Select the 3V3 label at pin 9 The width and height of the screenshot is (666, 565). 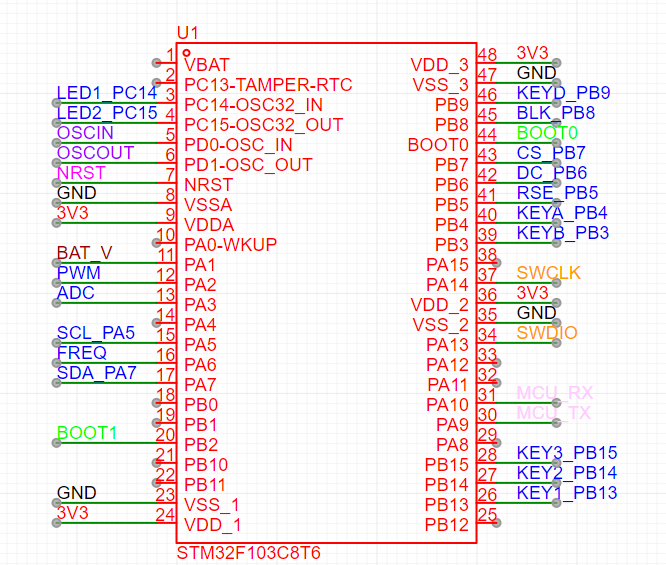point(73,213)
